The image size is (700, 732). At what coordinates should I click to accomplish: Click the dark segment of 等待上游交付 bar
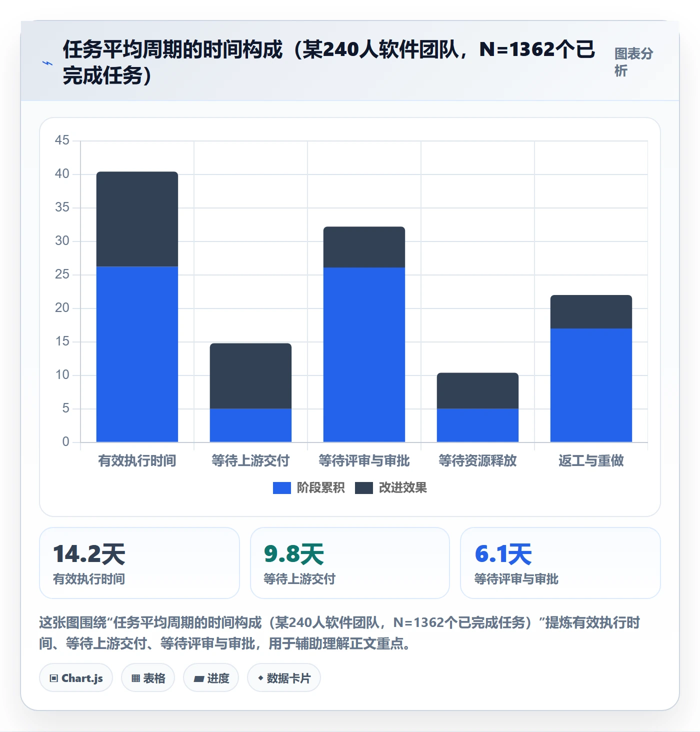(x=250, y=376)
